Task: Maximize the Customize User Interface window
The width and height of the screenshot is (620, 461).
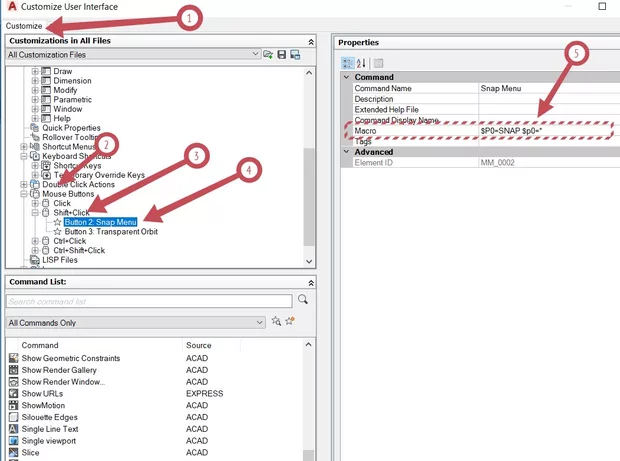Action: (x=602, y=6)
